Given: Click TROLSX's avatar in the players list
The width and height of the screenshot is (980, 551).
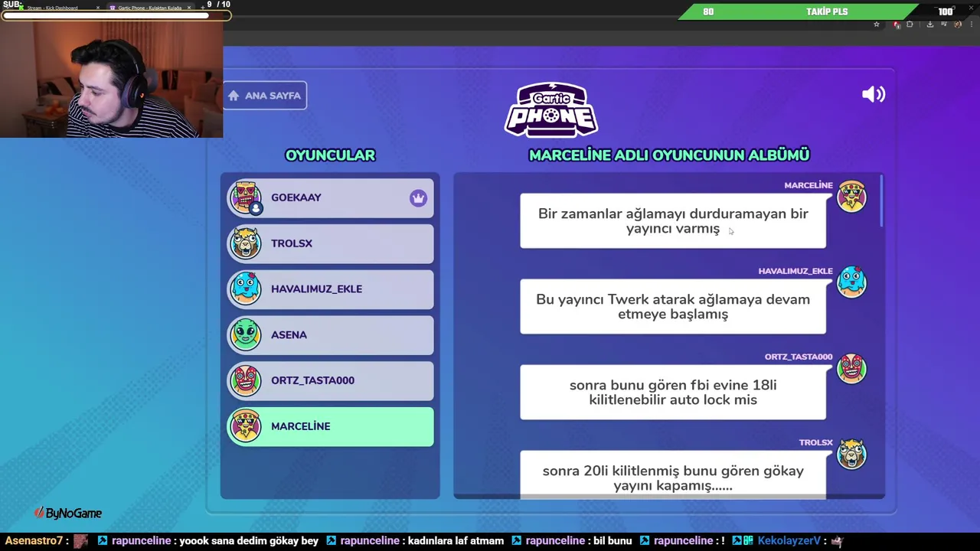Looking at the screenshot, I should click(x=246, y=243).
